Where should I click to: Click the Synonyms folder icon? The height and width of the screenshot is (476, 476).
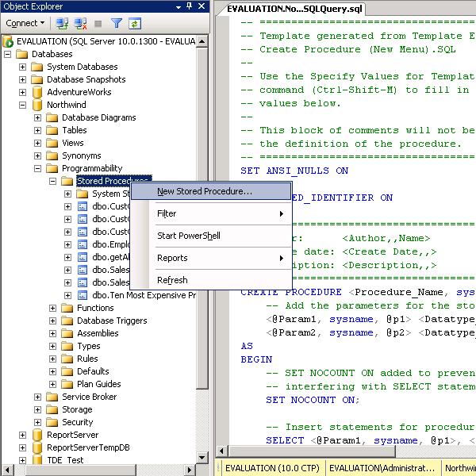52,155
